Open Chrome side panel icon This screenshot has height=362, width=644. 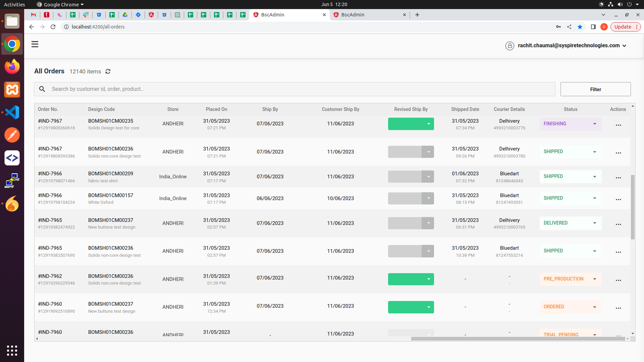coord(593,27)
